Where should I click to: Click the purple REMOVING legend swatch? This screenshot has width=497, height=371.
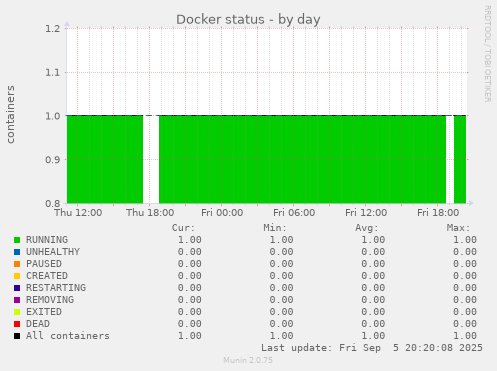tap(17, 300)
